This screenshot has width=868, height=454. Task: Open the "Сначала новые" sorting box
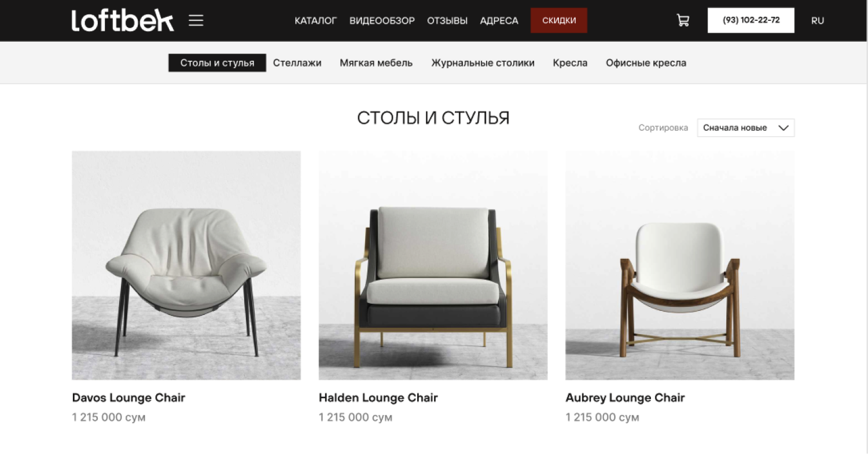[x=746, y=128]
